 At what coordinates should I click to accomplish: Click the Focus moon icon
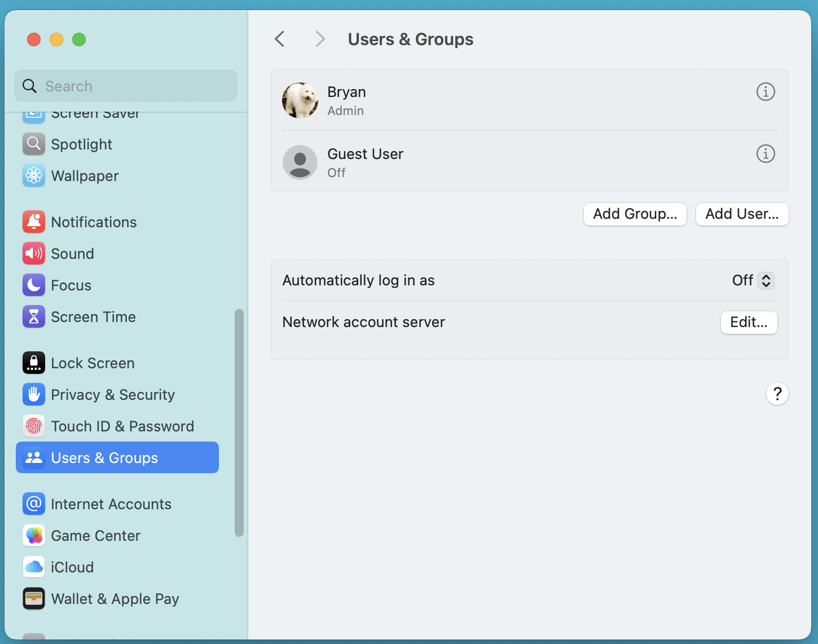(34, 285)
